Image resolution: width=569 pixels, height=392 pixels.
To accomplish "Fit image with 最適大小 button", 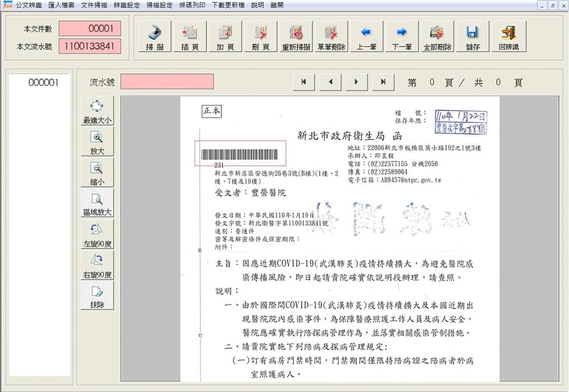I will tap(97, 111).
